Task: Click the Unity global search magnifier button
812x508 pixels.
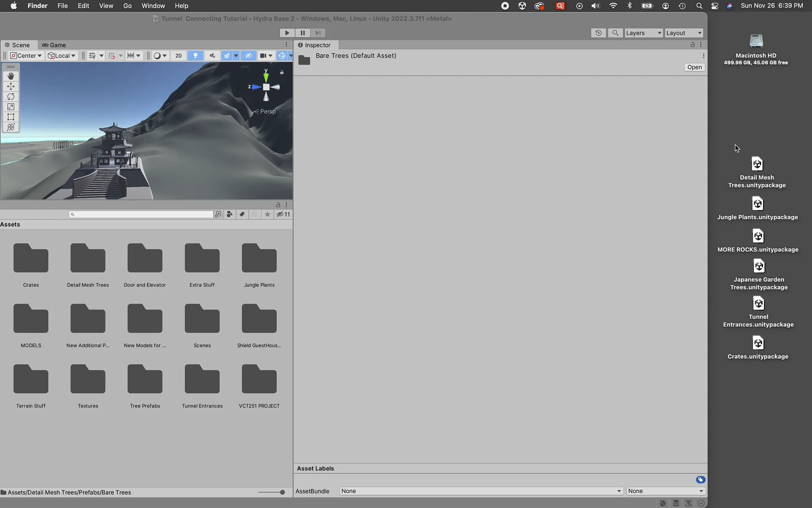Action: click(615, 33)
